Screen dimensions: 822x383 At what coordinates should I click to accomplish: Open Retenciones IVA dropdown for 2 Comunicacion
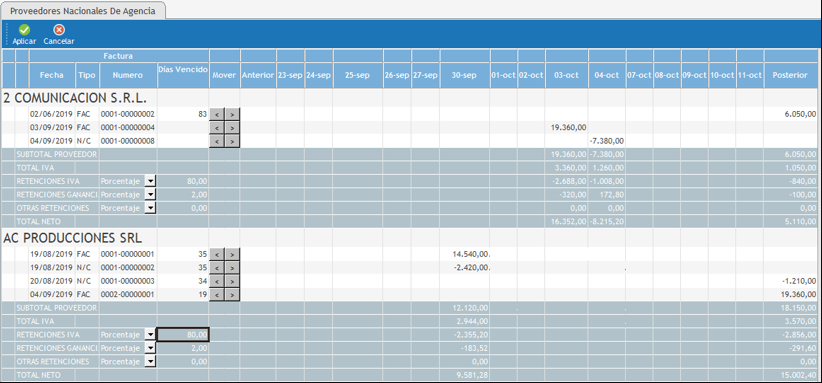[x=150, y=181]
